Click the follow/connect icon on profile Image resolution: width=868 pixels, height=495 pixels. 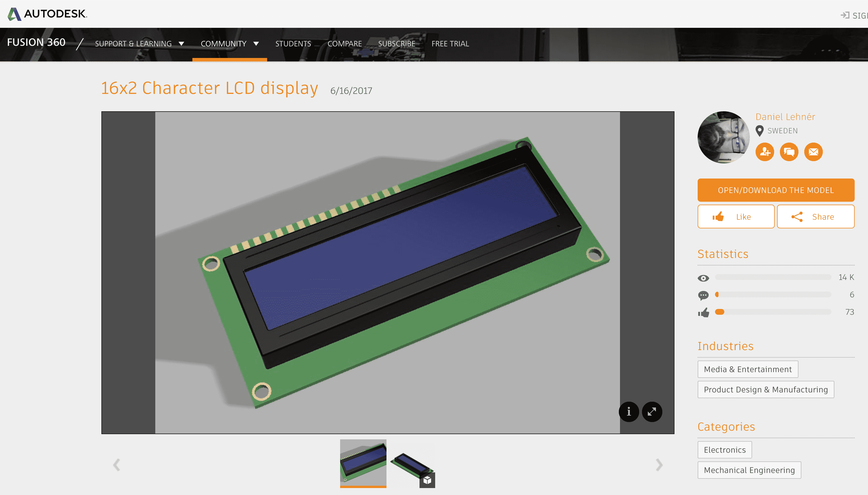tap(765, 152)
